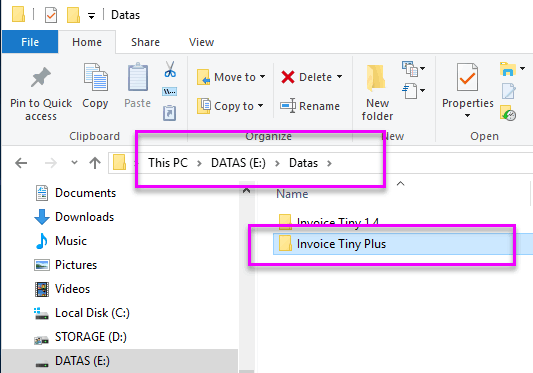Click the Cut scissors icon
The image size is (533, 373).
pyautogui.click(x=170, y=69)
